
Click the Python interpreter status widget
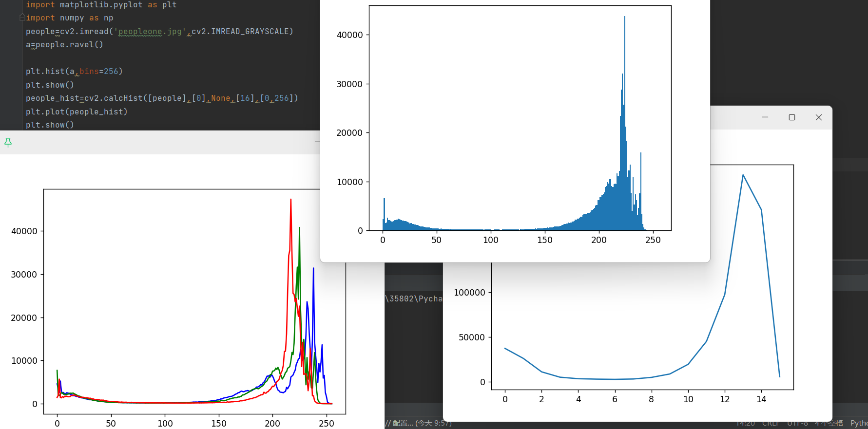point(859,423)
